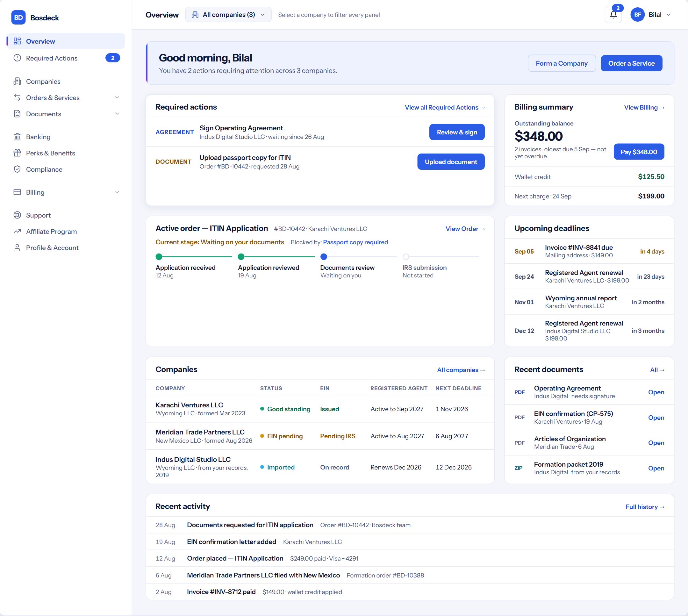
Task: Open the notifications bell icon
Action: [x=613, y=15]
